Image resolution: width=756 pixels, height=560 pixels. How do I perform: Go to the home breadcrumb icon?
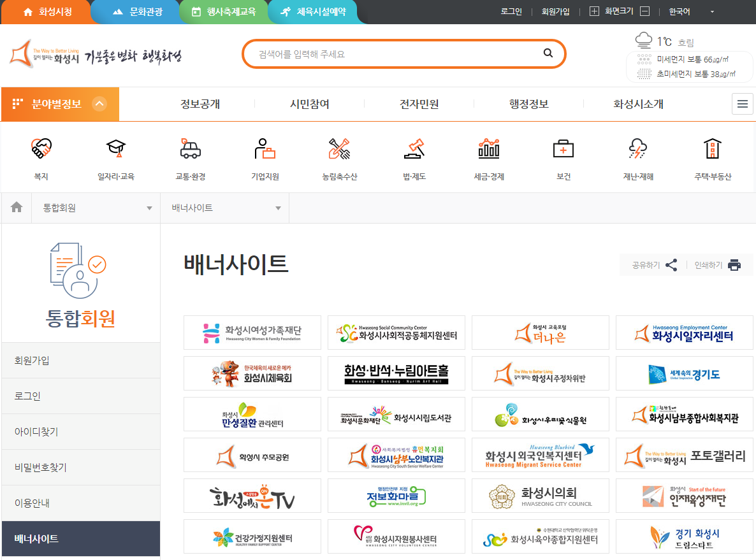pos(17,207)
